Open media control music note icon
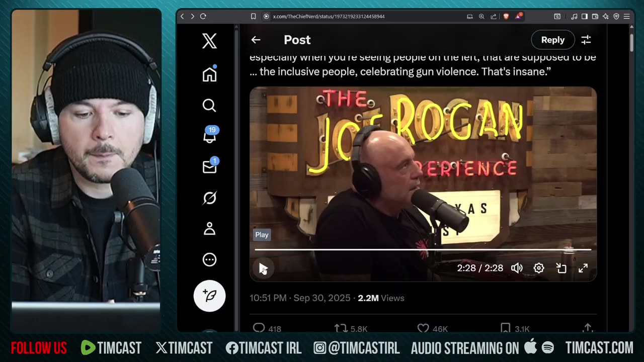The image size is (644, 362). click(x=574, y=16)
